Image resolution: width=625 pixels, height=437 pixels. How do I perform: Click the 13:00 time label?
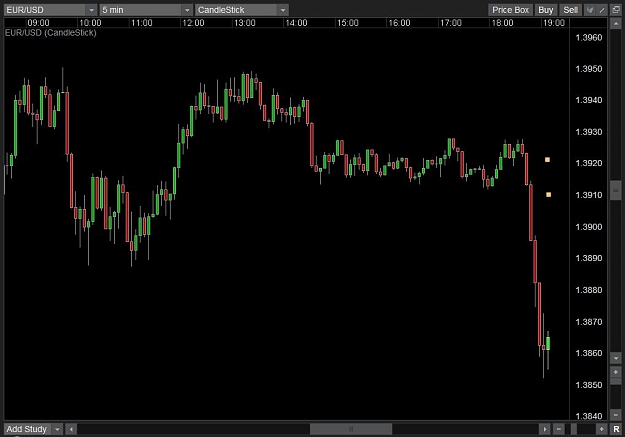(244, 23)
